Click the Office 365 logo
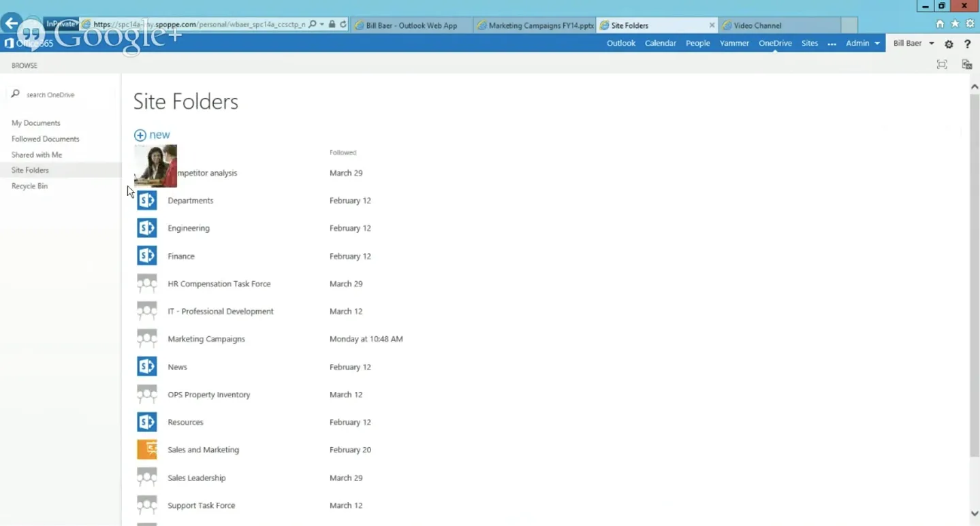This screenshot has height=526, width=980. [29, 44]
